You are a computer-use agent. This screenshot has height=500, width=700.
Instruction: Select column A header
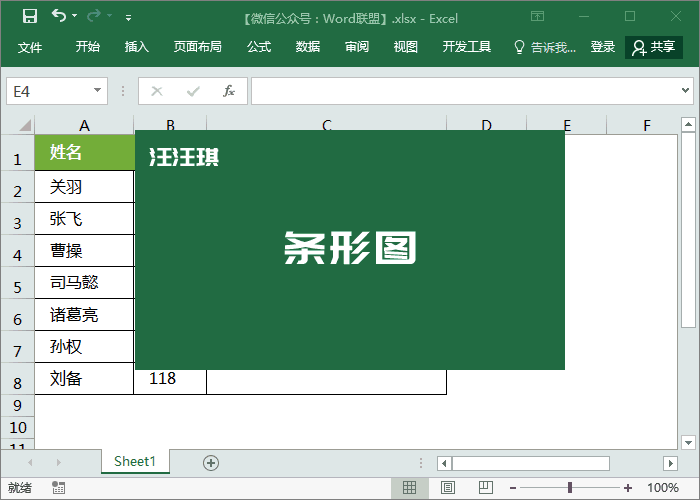(x=84, y=125)
